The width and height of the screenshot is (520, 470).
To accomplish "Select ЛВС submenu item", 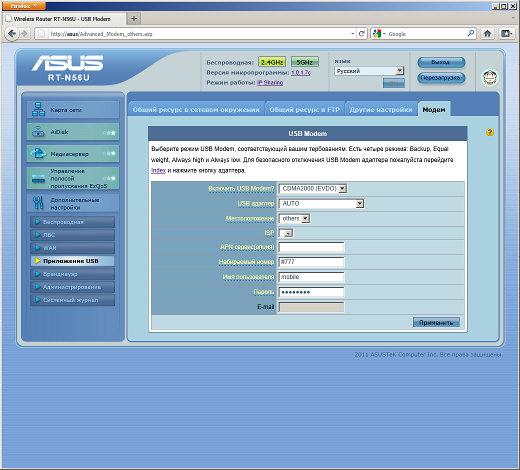I will tap(73, 235).
